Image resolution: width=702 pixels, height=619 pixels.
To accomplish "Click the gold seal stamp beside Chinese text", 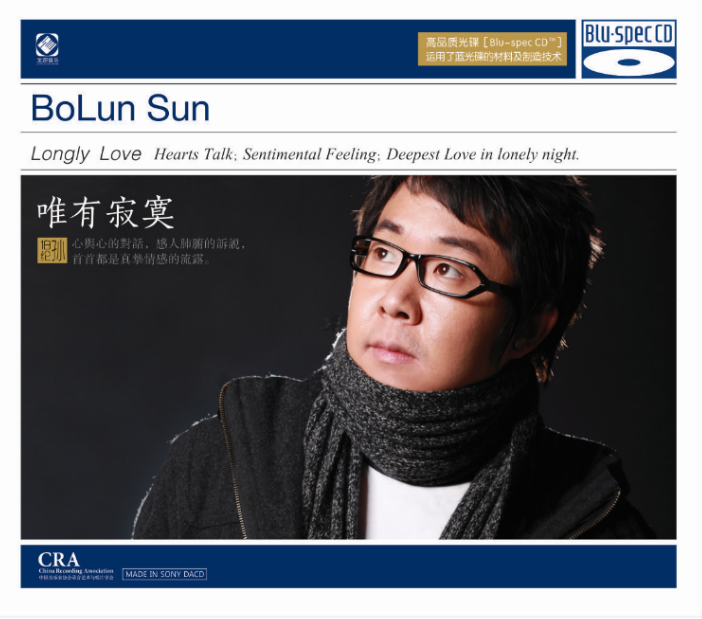I will click(52, 251).
